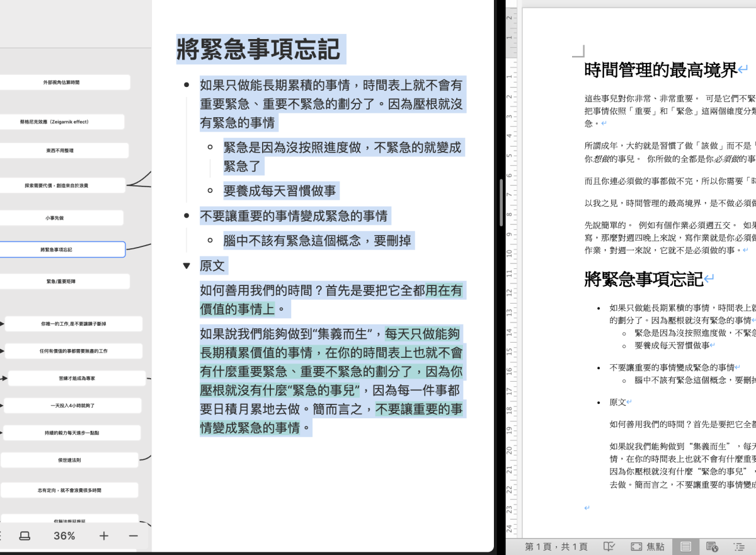Select the 將緊急事項忘記 mind map node

[x=57, y=249]
